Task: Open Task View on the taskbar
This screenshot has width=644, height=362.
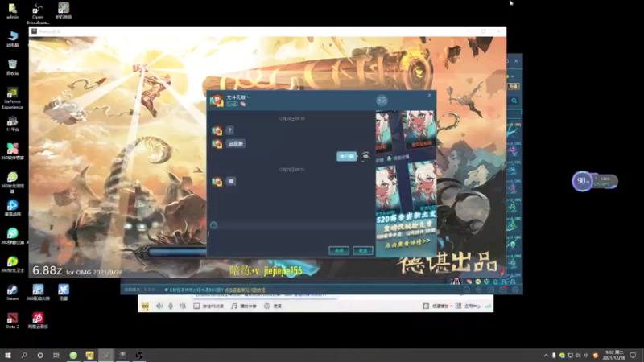Action: coord(56,355)
